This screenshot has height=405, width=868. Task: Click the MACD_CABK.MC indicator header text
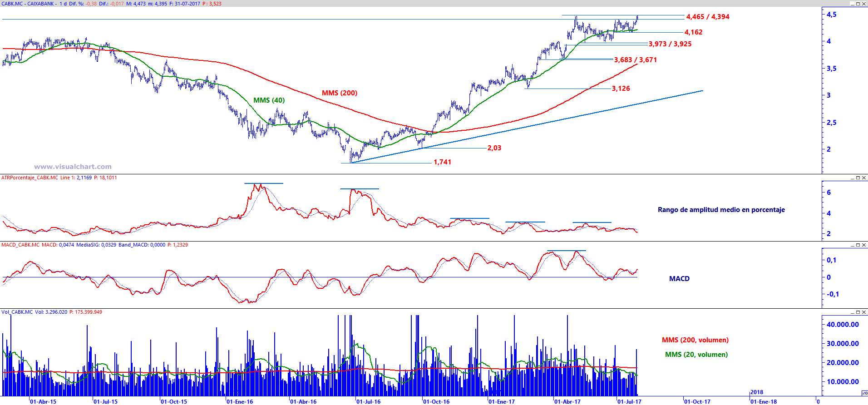20,245
